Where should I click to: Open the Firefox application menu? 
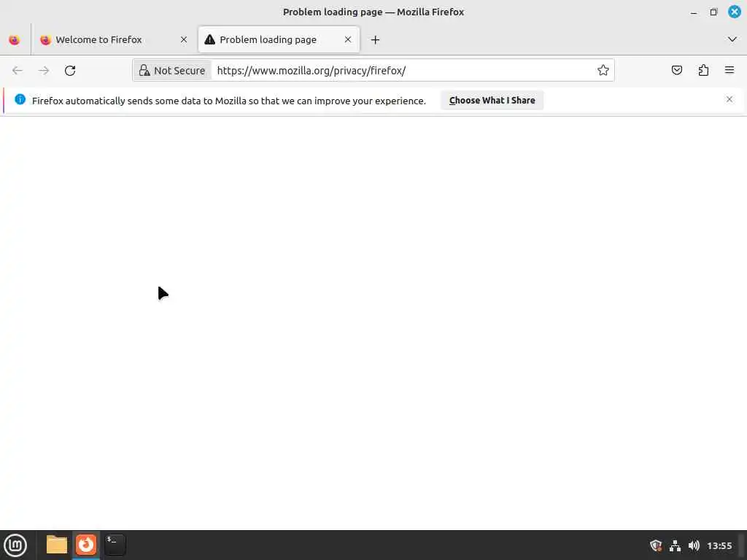click(729, 71)
